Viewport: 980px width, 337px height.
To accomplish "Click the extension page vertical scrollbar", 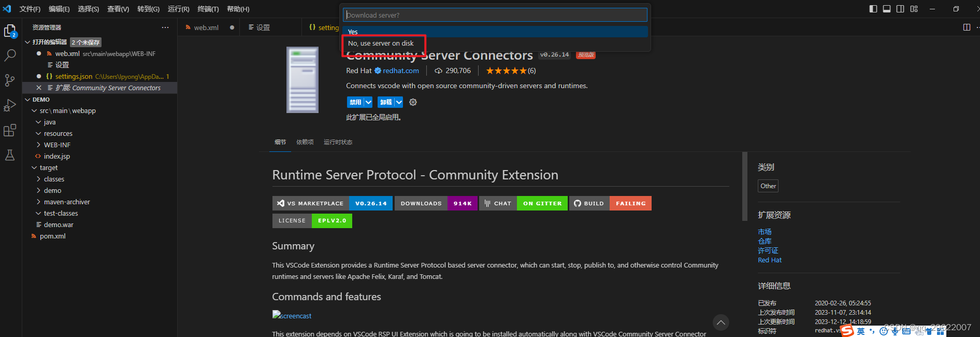I will (x=745, y=187).
